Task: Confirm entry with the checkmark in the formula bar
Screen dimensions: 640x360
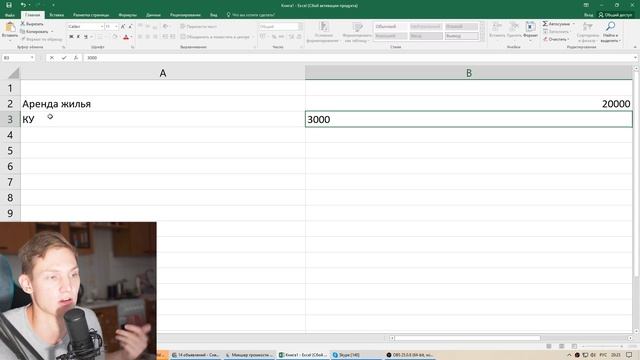Action: 64,58
